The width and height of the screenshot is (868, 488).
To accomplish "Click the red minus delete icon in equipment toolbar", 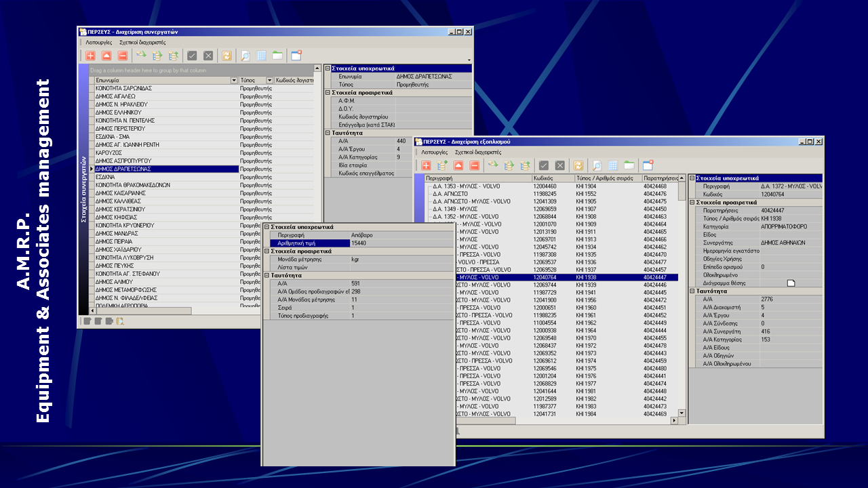I will (x=474, y=165).
